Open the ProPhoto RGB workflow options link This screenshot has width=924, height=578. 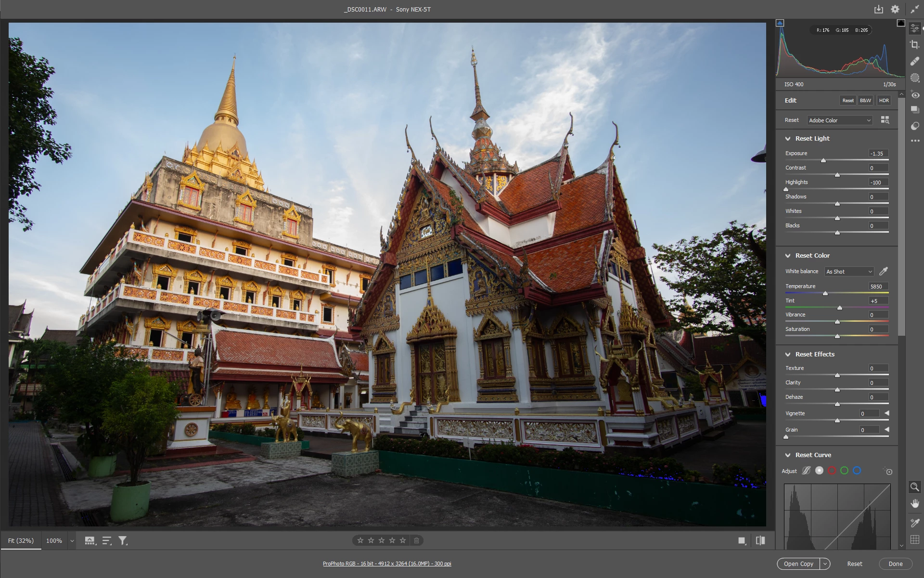point(387,564)
